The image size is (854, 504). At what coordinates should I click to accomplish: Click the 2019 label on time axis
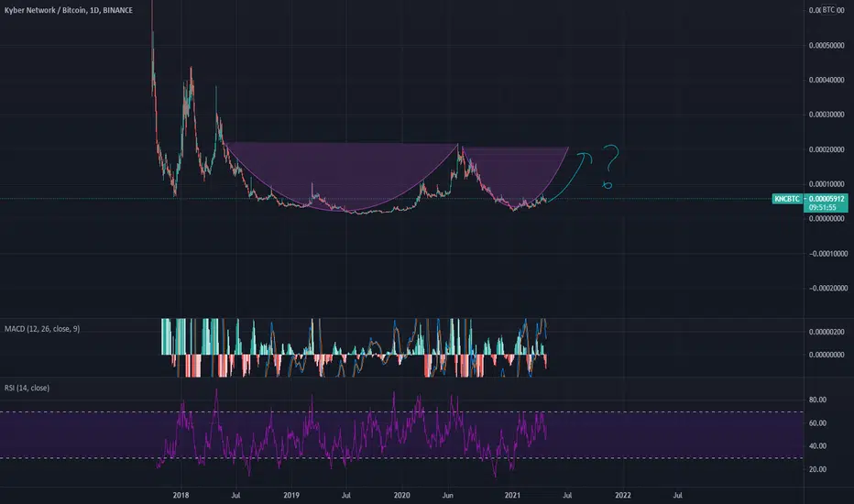tap(291, 495)
